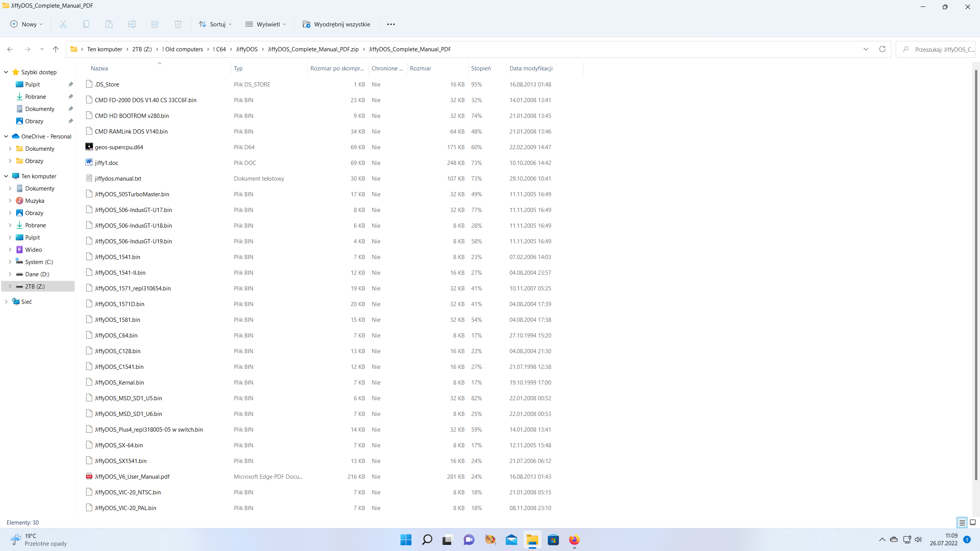Viewport: 980px width, 551px height.
Task: Switch to large thumbnails view icon
Action: (x=973, y=523)
